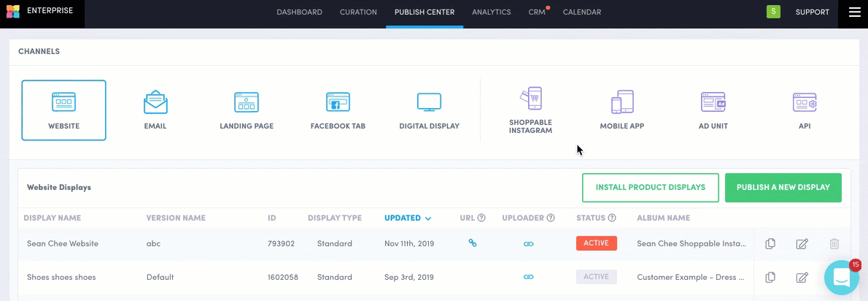Open the hamburger menu in top bar
The width and height of the screenshot is (868, 301).
pos(854,12)
